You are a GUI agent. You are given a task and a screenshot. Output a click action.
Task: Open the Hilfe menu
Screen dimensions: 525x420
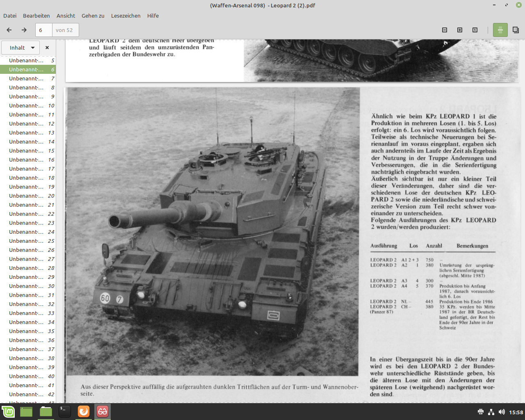(153, 16)
